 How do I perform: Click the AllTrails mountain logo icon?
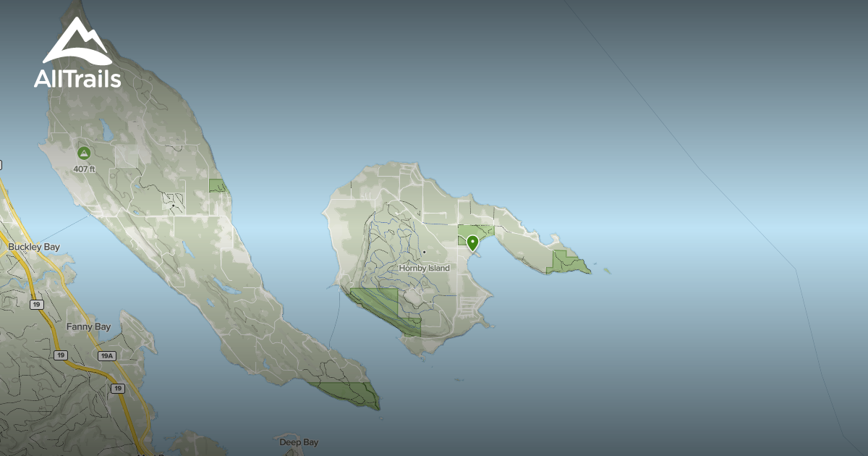(x=77, y=42)
